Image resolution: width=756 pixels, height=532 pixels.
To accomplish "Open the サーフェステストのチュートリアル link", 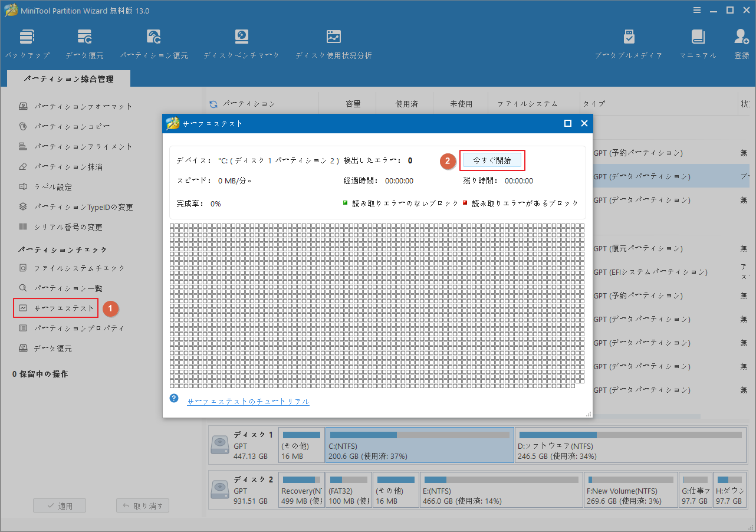I will (248, 402).
